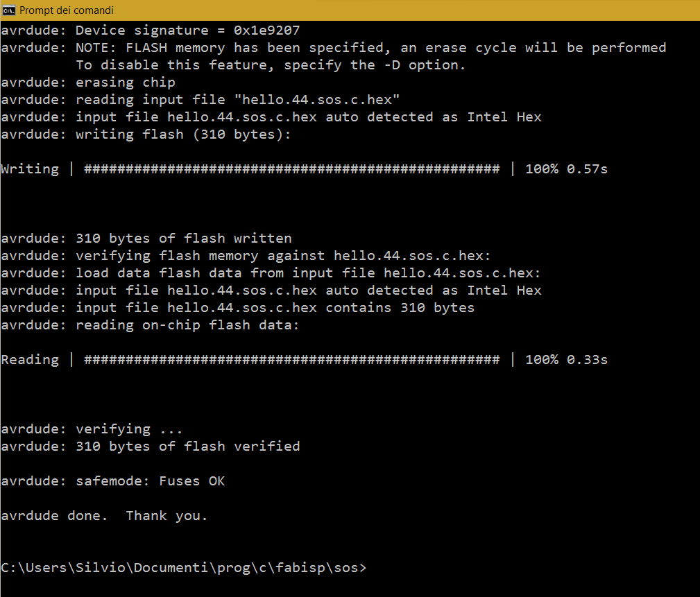Click the Reading '100% 0.33s' progress result

click(566, 360)
